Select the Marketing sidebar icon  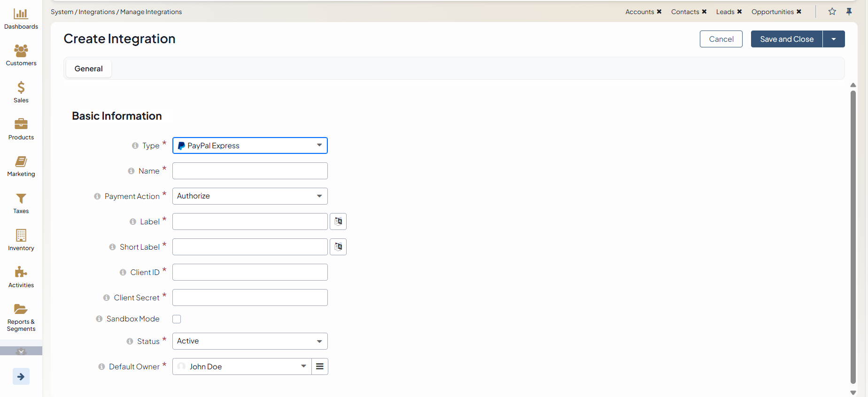click(x=21, y=162)
